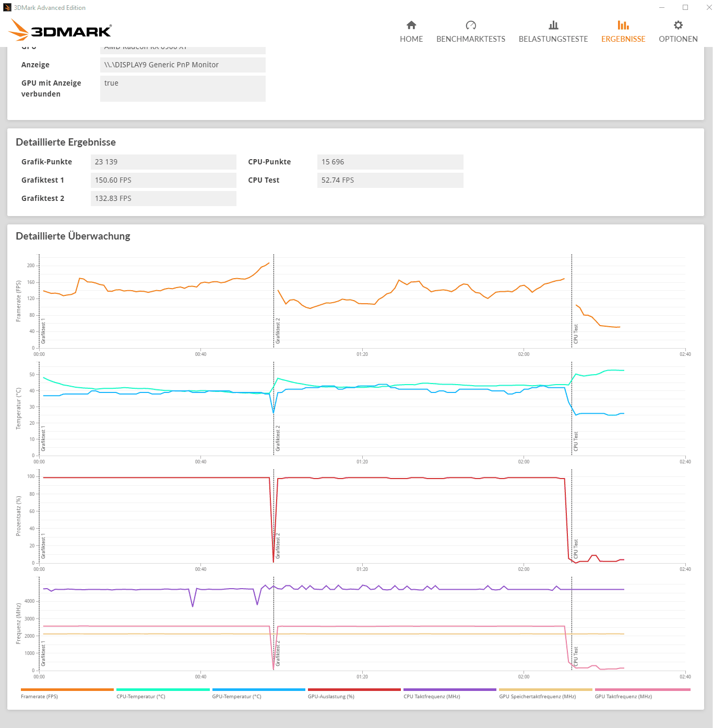This screenshot has width=713, height=728.
Task: Click the Temperatur (°C) axis label
Action: (x=18, y=409)
